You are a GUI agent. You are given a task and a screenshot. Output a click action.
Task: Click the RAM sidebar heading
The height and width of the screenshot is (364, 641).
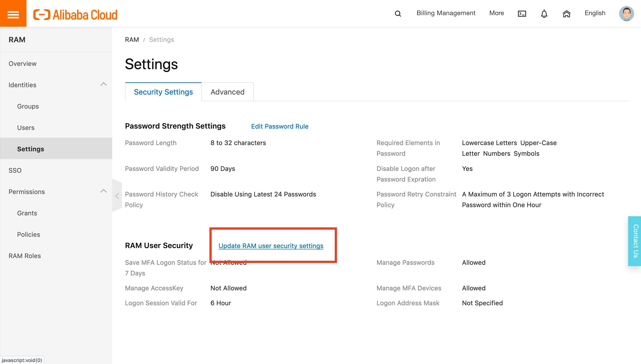[17, 40]
